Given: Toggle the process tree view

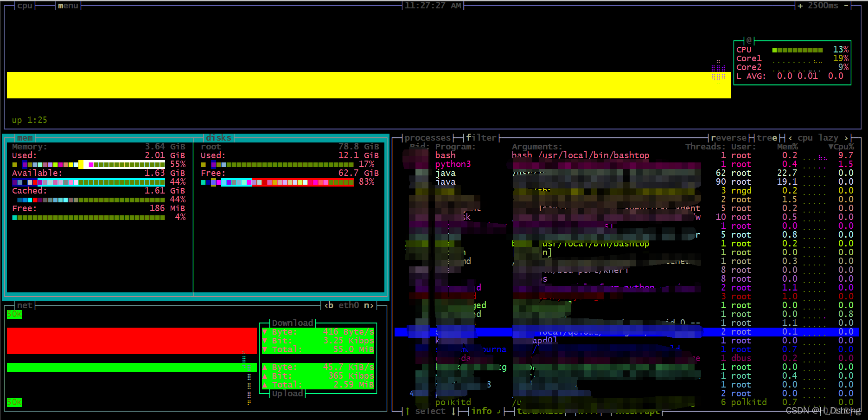Looking at the screenshot, I should (x=767, y=138).
